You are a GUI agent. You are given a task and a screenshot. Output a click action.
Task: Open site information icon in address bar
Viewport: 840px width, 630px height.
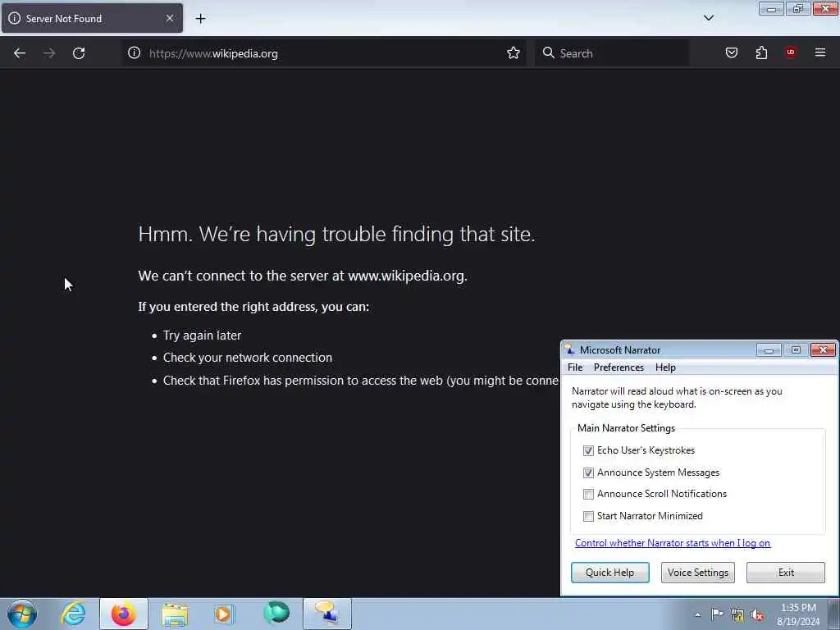pyautogui.click(x=134, y=53)
